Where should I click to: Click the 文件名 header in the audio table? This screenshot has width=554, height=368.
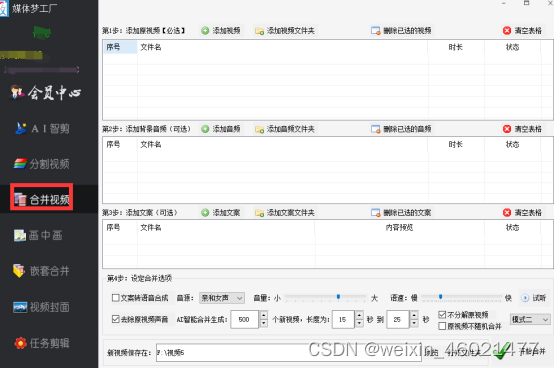coord(282,144)
